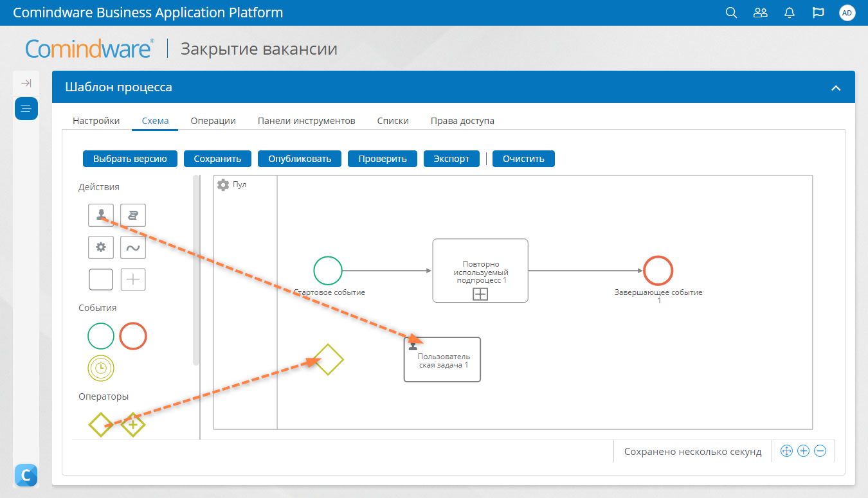This screenshot has height=498, width=868.
Task: Select green start event in palette
Action: coord(101,336)
